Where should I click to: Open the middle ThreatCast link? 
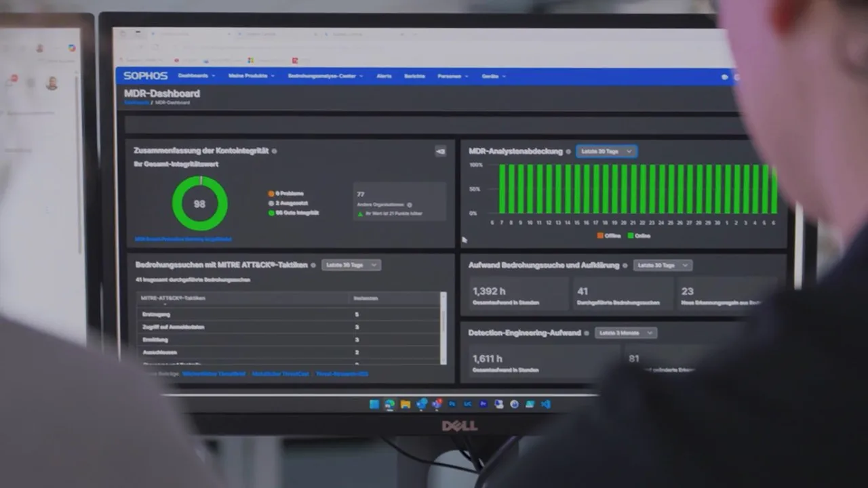[280, 374]
